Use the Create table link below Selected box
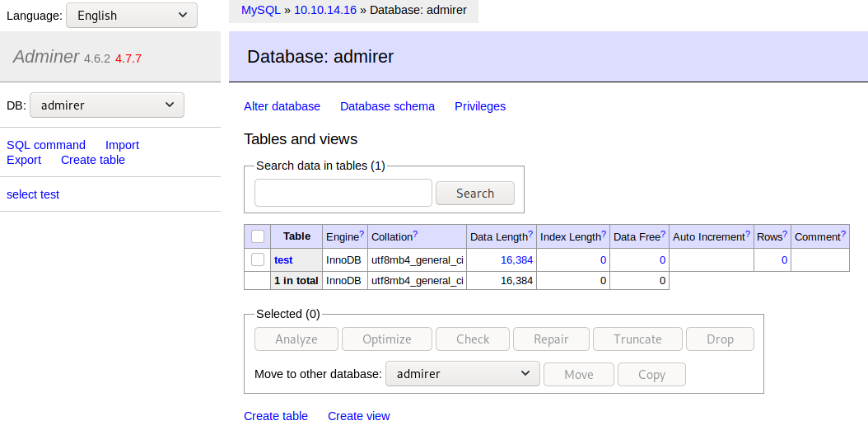This screenshot has width=868, height=430. tap(276, 416)
